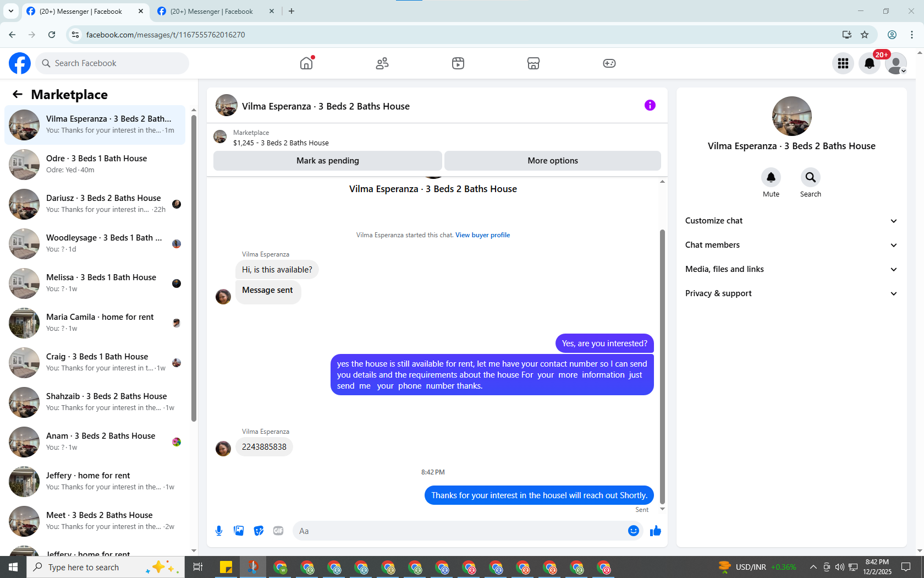Bookmark this page with star icon

[865, 35]
